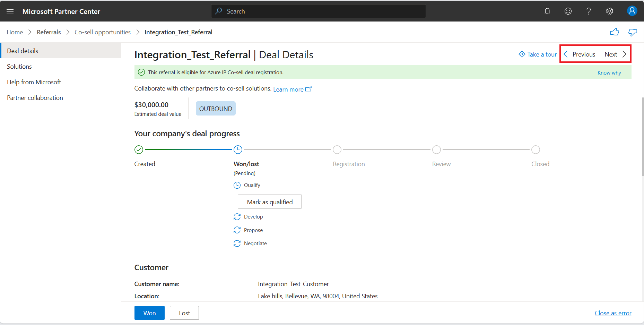The height and width of the screenshot is (325, 644).
Task: Click the Mark as qualified button
Action: point(270,202)
